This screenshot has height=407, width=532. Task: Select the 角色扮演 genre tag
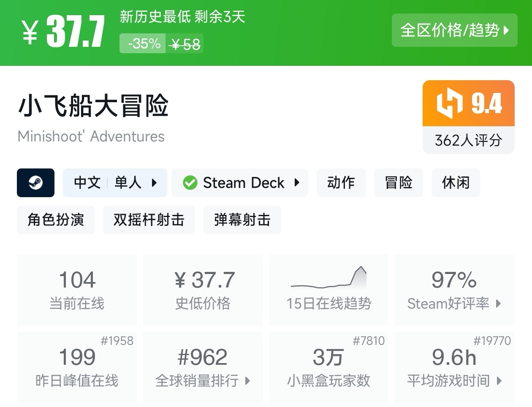click(x=56, y=220)
